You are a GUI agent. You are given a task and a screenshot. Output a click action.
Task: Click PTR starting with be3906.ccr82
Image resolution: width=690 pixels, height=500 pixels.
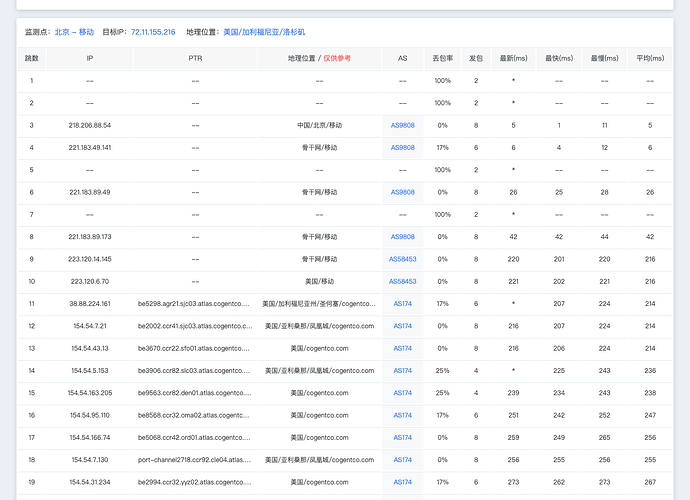(194, 370)
